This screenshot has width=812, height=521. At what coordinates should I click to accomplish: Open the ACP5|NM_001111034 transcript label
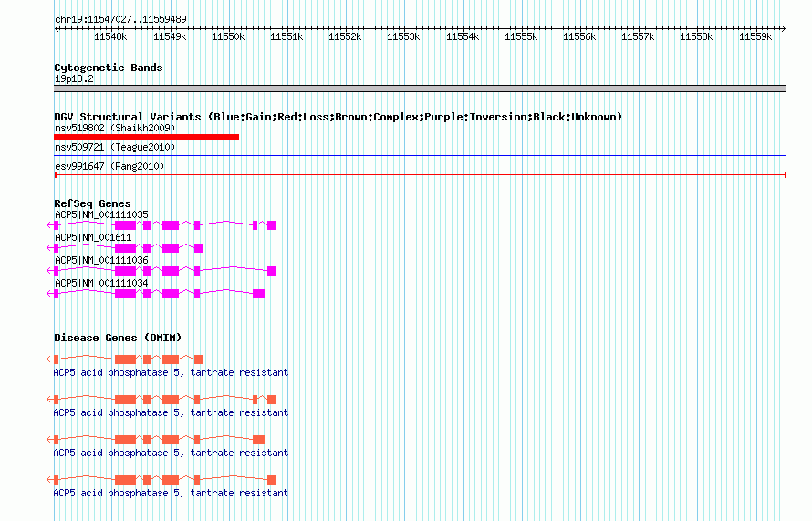click(101, 283)
